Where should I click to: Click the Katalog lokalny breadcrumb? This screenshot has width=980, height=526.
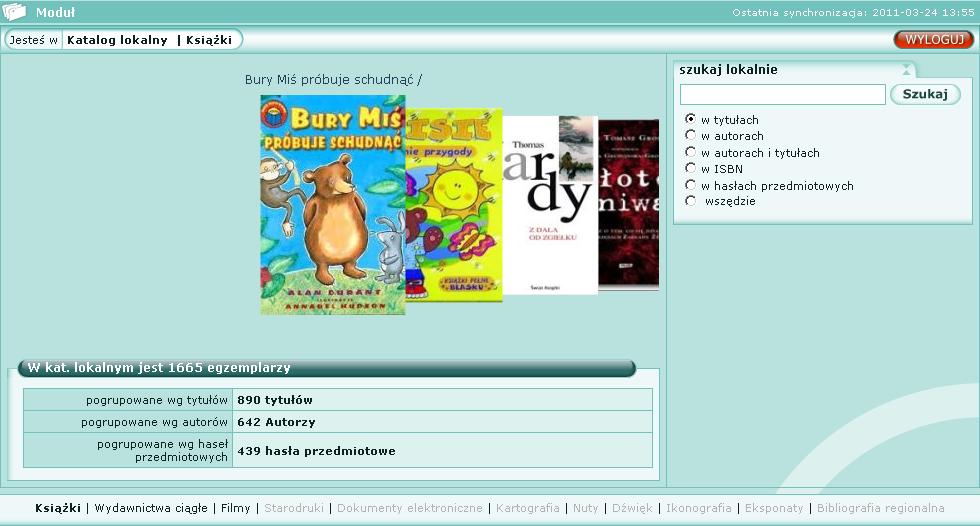[x=118, y=40]
